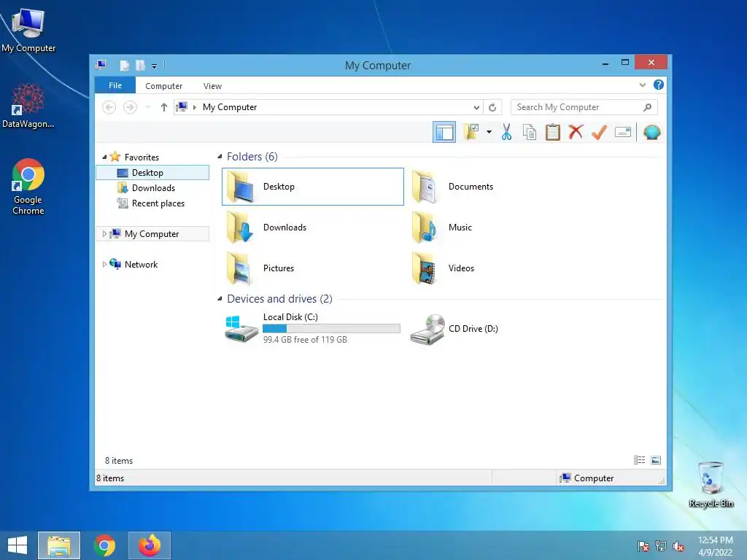Click the blue shell icon in toolbar

(x=651, y=132)
